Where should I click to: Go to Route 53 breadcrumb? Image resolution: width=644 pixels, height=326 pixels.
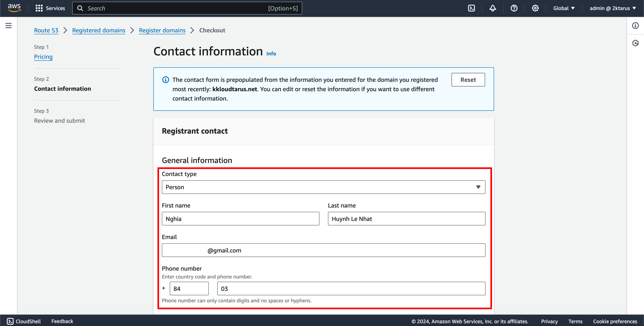pyautogui.click(x=46, y=30)
